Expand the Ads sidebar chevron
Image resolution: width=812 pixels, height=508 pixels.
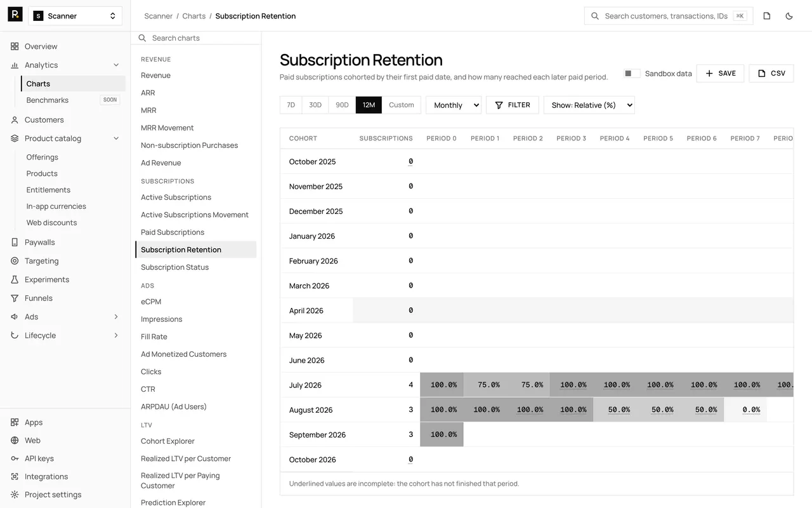116,317
